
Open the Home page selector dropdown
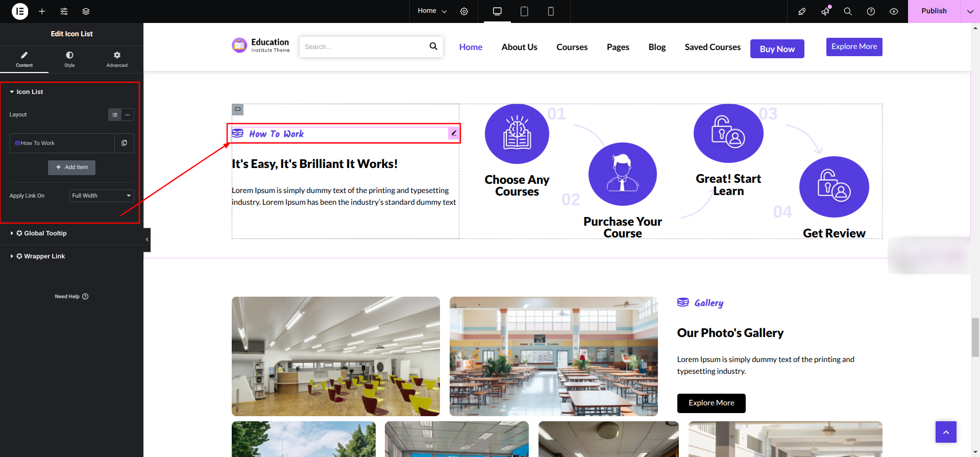tap(432, 11)
